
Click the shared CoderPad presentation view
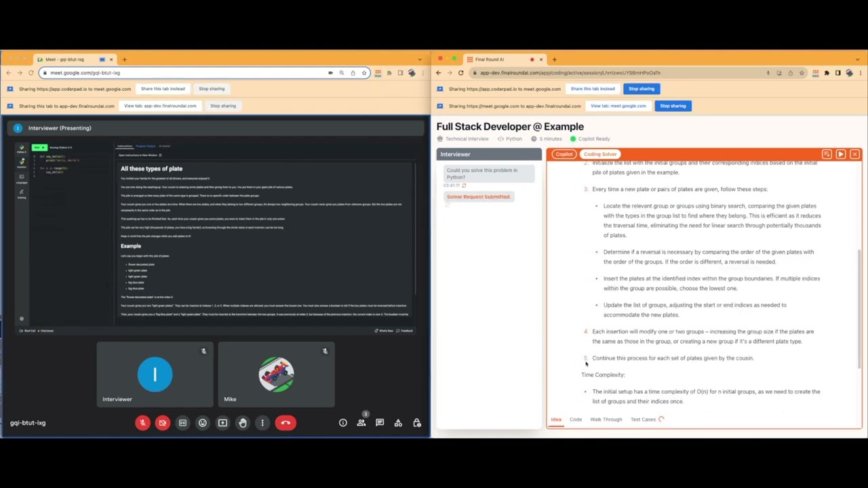pyautogui.click(x=216, y=237)
